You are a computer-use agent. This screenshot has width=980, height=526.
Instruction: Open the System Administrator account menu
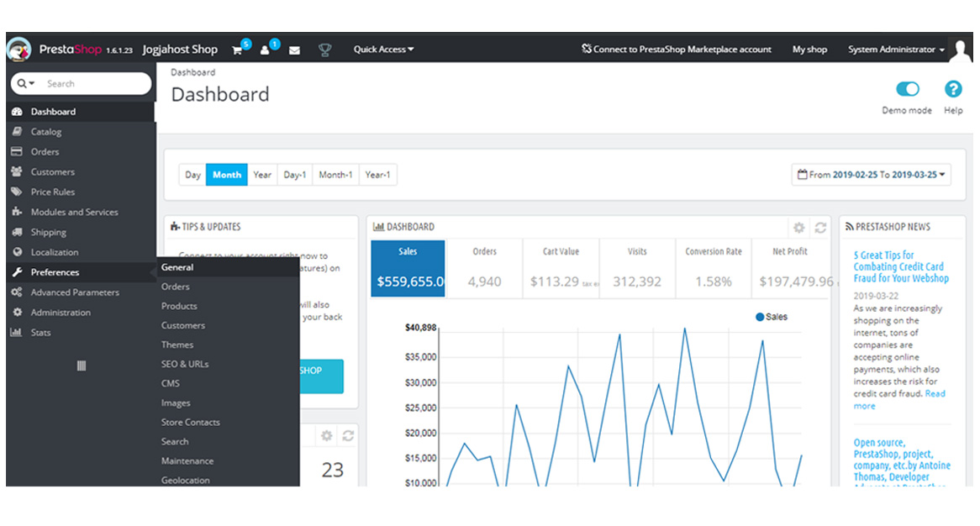[x=895, y=50]
